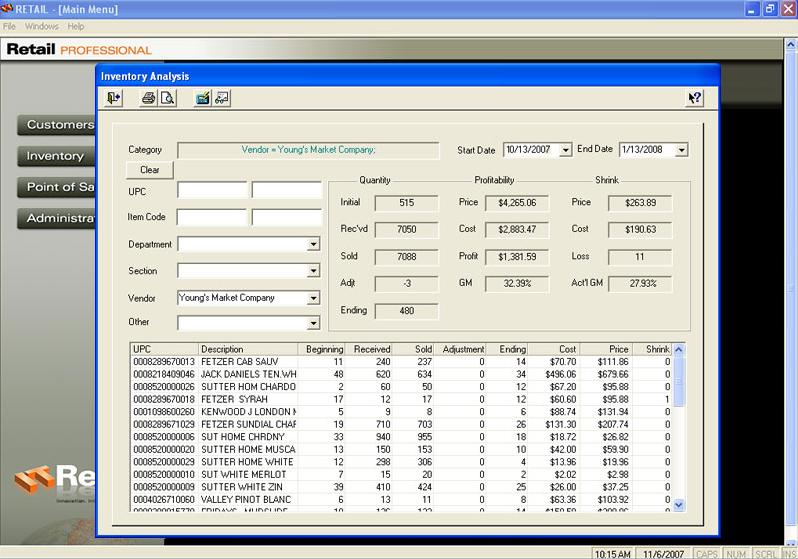Click the GM value 32.39%
The image size is (798, 559).
517,284
